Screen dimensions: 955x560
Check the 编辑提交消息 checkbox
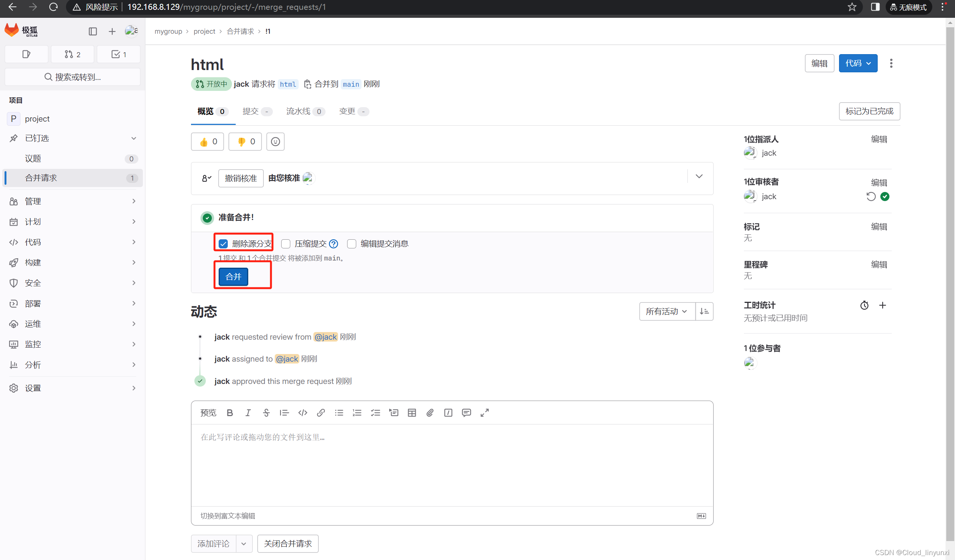pyautogui.click(x=352, y=244)
